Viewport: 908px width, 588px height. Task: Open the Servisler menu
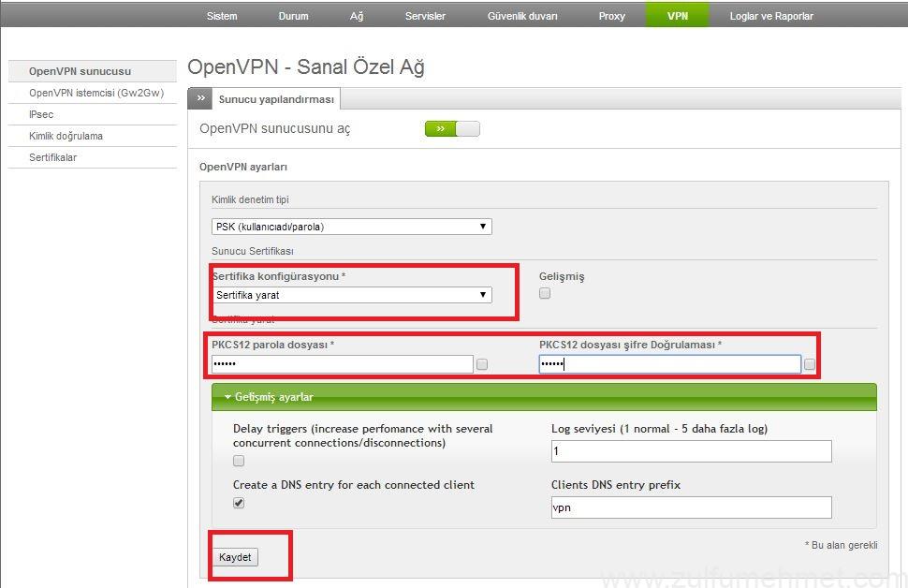(425, 16)
